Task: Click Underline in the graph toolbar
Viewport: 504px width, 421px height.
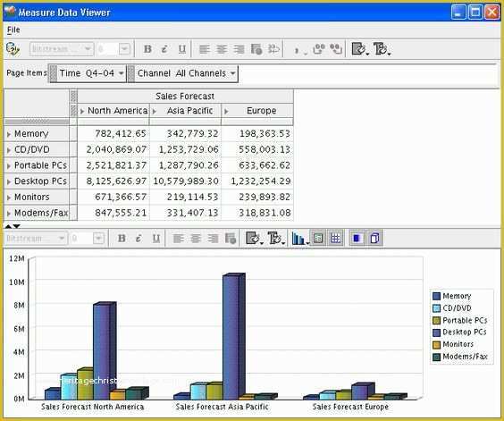Action: pyautogui.click(x=155, y=239)
